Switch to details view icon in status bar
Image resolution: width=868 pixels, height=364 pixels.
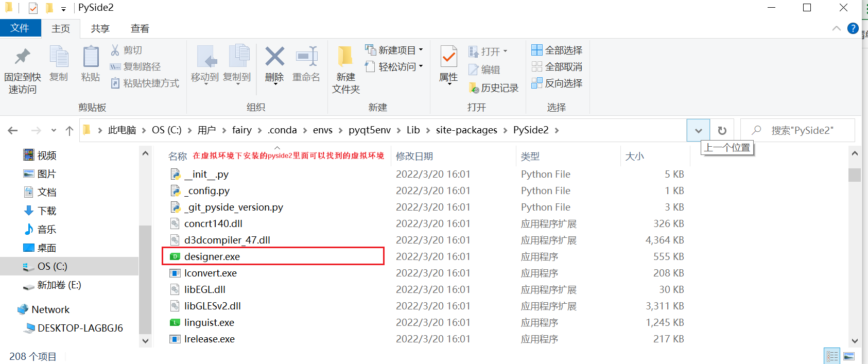832,356
